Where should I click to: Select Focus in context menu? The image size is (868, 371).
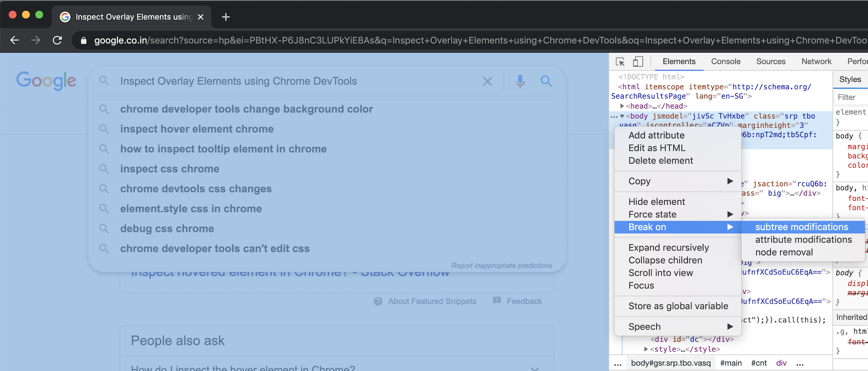(x=678, y=286)
